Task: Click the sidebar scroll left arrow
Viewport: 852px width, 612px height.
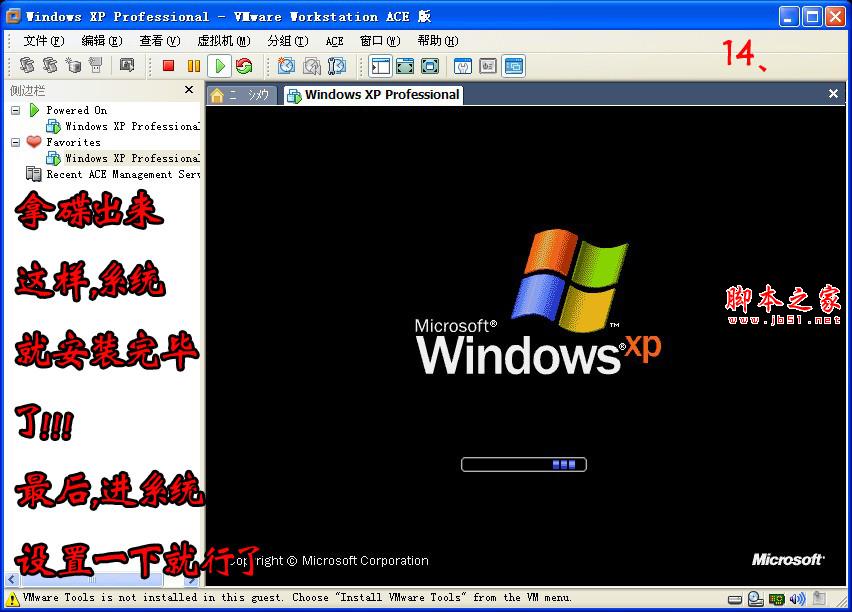Action: (11, 580)
